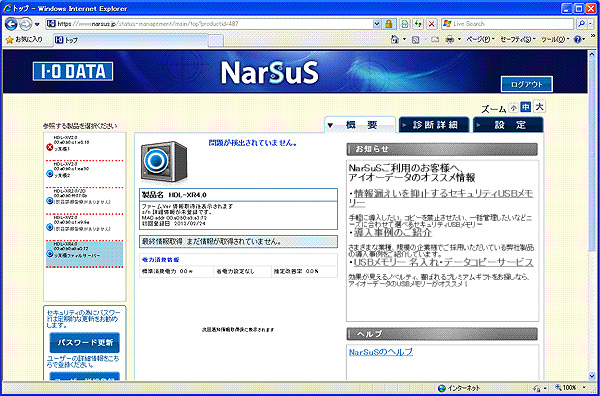600x396 pixels.
Task: Set zoom to medium 中
Action: point(526,108)
